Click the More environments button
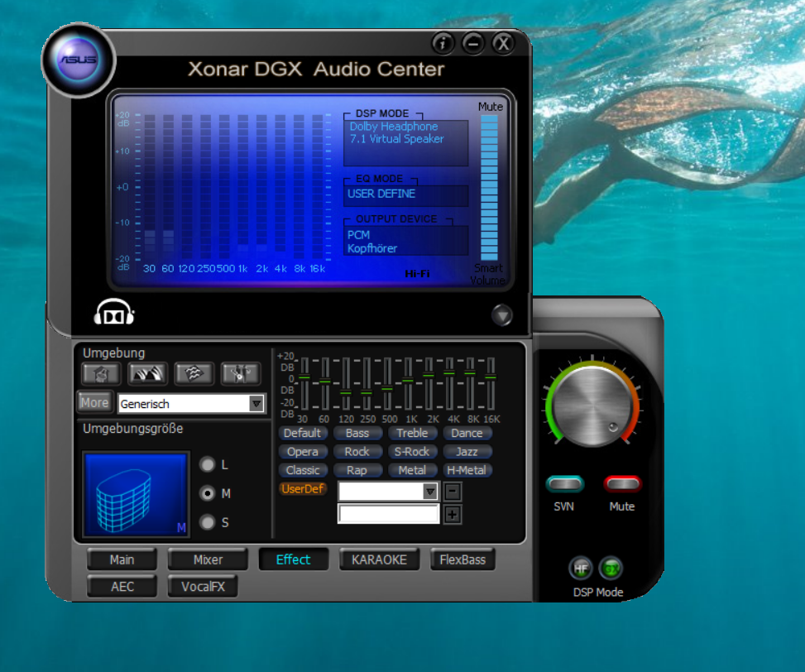 tap(94, 402)
